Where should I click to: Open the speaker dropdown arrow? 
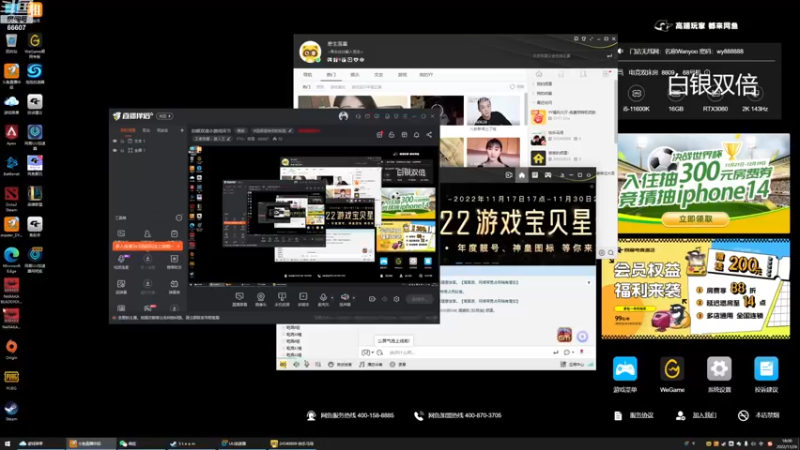[x=354, y=297]
